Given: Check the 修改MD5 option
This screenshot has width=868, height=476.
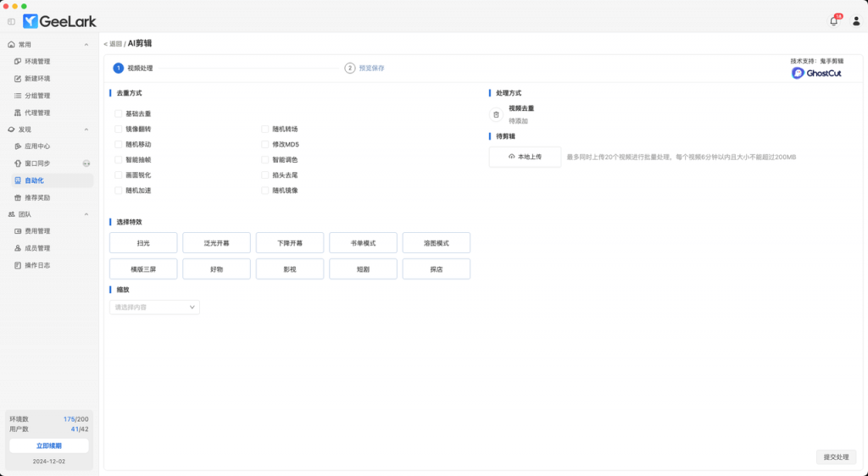Looking at the screenshot, I should [265, 145].
